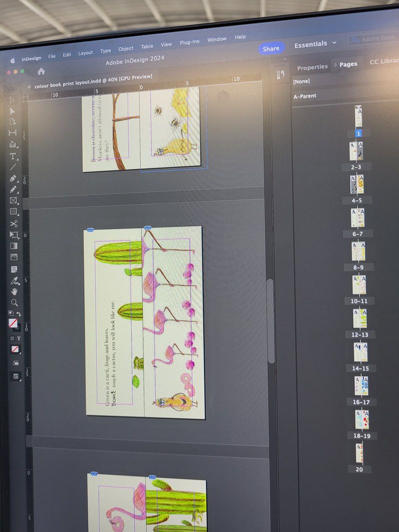Select the Rectangle Frame tool
Image resolution: width=399 pixels, height=532 pixels.
[x=13, y=200]
